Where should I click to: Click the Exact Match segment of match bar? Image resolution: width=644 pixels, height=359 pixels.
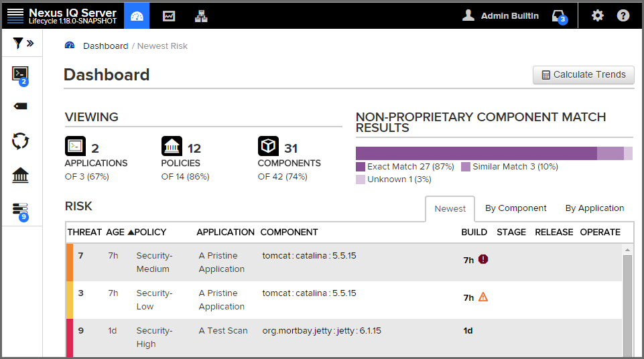pyautogui.click(x=476, y=153)
